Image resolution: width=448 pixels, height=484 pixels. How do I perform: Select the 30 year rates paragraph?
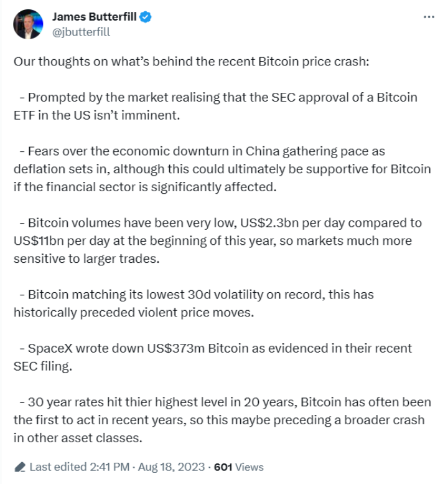(x=221, y=420)
